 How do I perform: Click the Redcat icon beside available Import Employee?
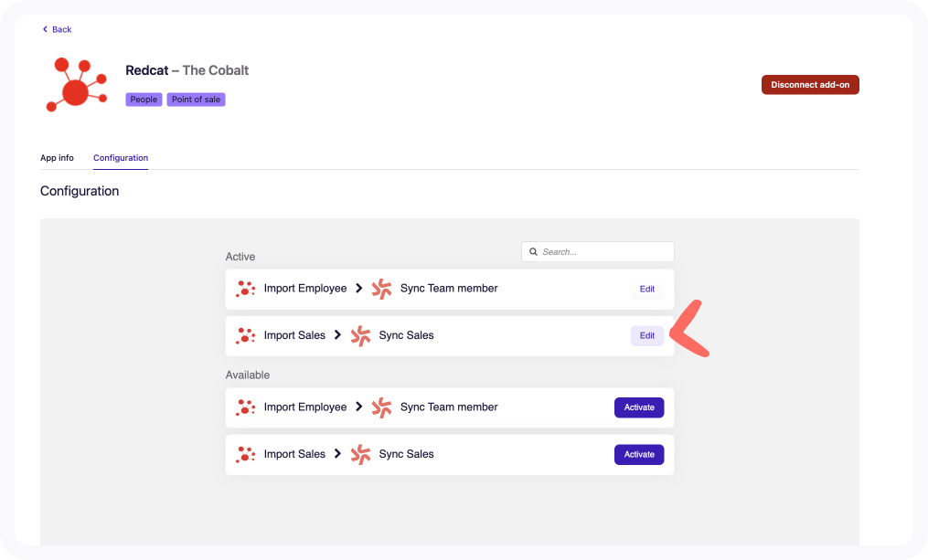pos(245,407)
